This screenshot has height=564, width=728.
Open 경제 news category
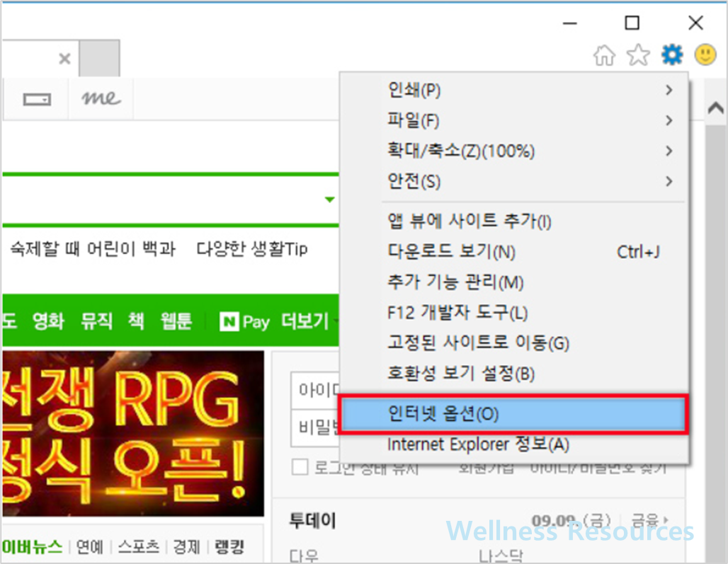pyautogui.click(x=186, y=547)
